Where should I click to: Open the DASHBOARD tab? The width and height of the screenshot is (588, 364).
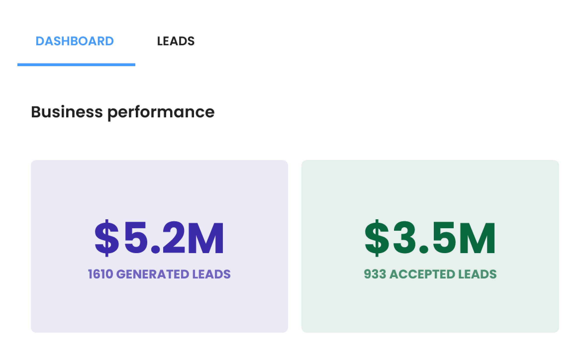tap(75, 41)
